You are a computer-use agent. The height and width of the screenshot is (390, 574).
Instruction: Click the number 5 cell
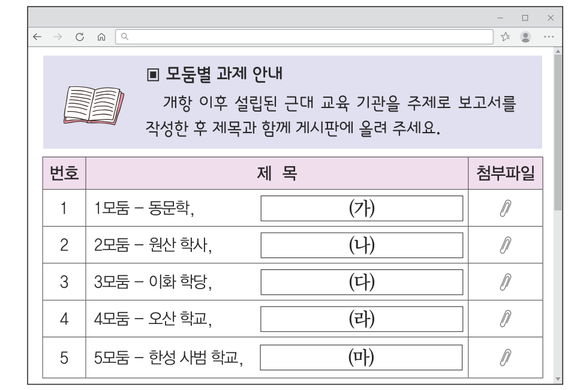click(x=64, y=357)
